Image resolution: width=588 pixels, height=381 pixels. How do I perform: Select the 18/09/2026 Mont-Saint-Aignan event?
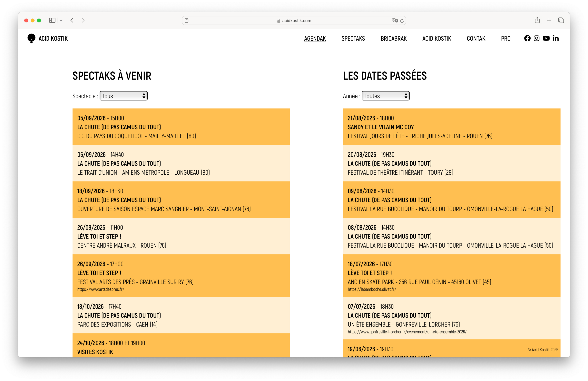[x=181, y=200]
